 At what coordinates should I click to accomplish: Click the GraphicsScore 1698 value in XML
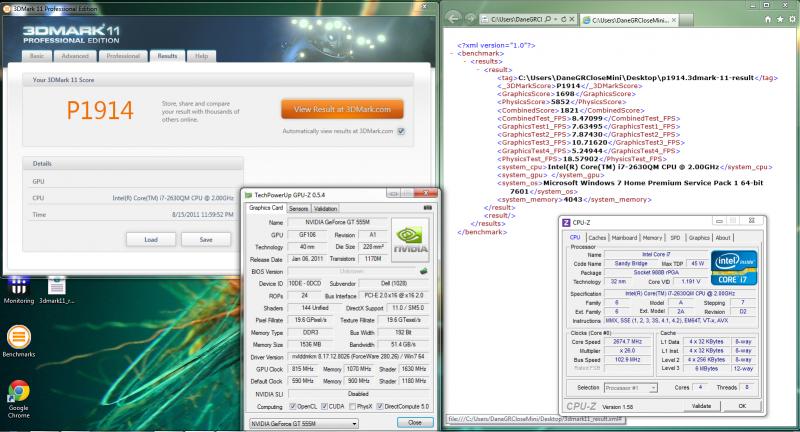tap(565, 94)
